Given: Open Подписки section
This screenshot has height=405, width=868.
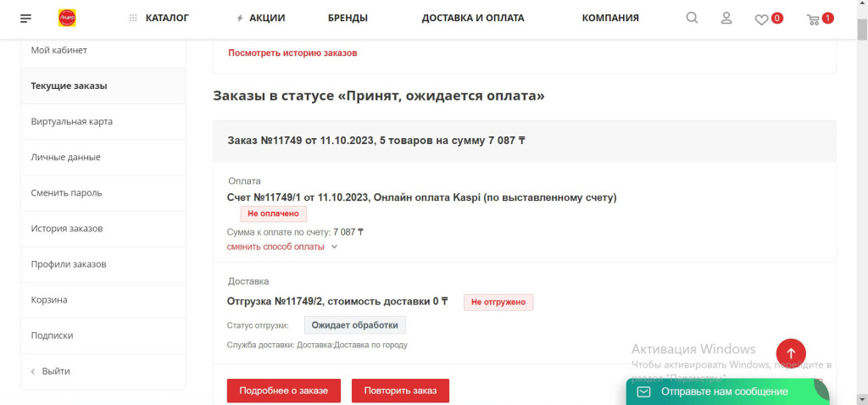Looking at the screenshot, I should pyautogui.click(x=103, y=336).
